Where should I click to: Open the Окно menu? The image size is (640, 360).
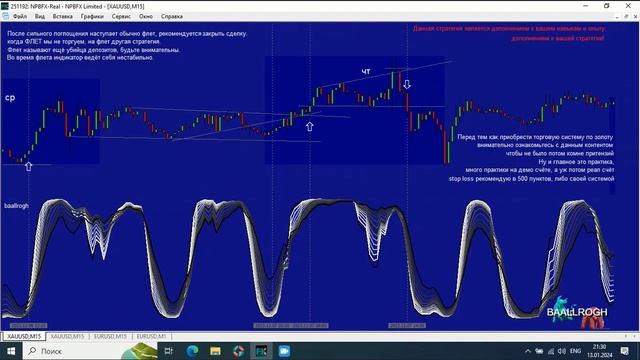[146, 17]
